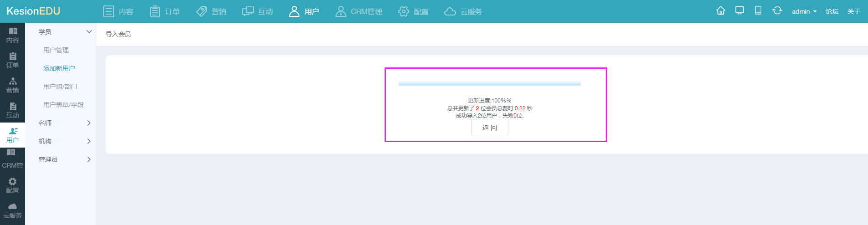The width and height of the screenshot is (868, 225).
Task: Click the 云服务 cloud icon in sidebar
Action: pyautogui.click(x=12, y=210)
